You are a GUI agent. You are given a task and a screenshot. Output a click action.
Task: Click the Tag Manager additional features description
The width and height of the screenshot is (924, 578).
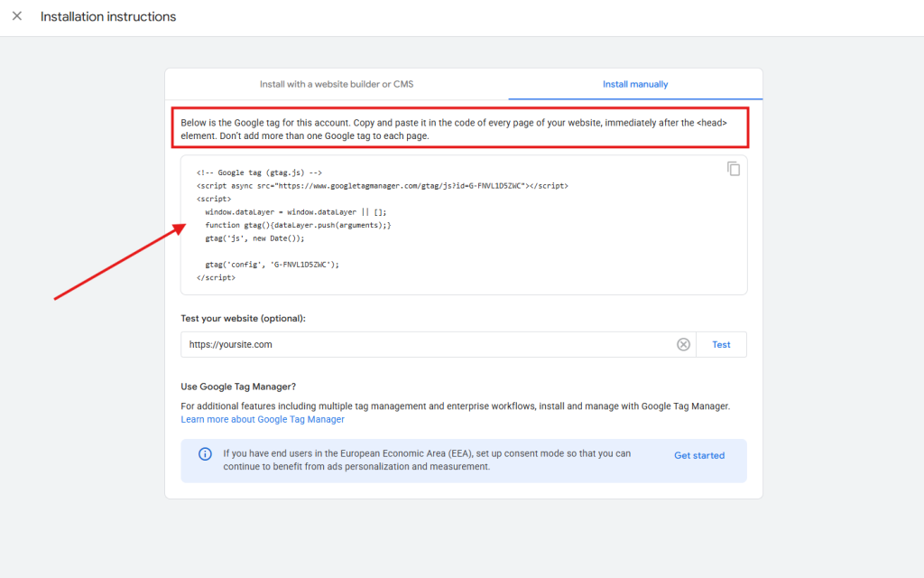pos(455,406)
